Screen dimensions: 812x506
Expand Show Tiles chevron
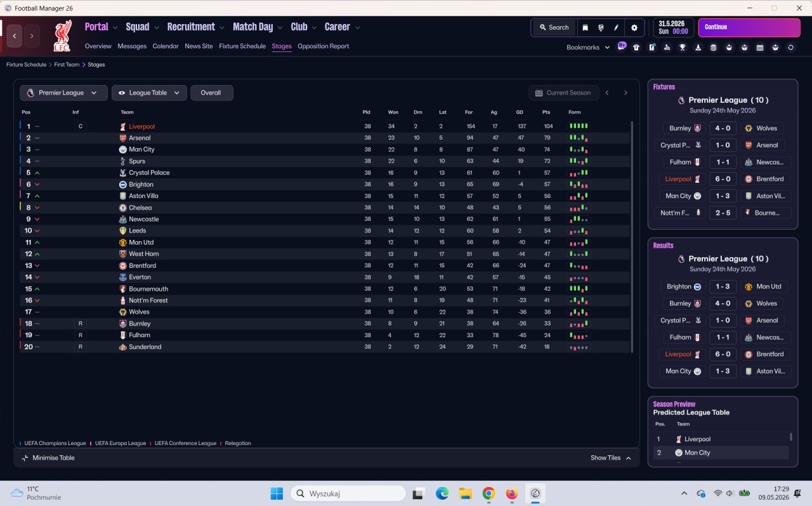(629, 458)
